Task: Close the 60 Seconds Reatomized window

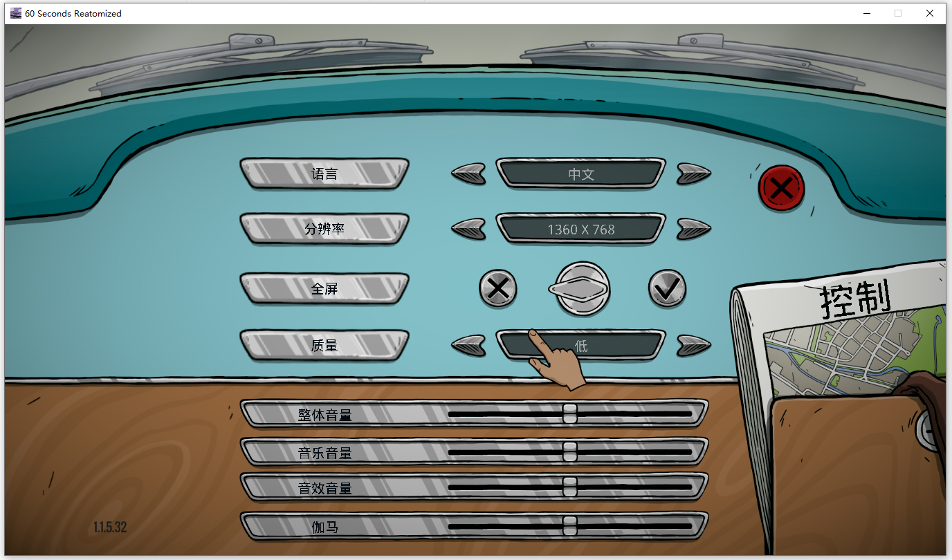Action: (x=930, y=13)
